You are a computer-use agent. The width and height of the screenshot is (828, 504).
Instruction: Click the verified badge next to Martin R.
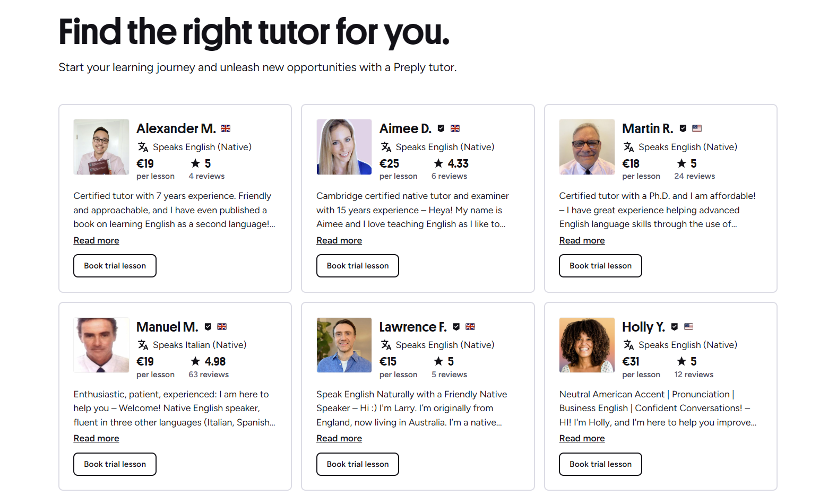(683, 128)
